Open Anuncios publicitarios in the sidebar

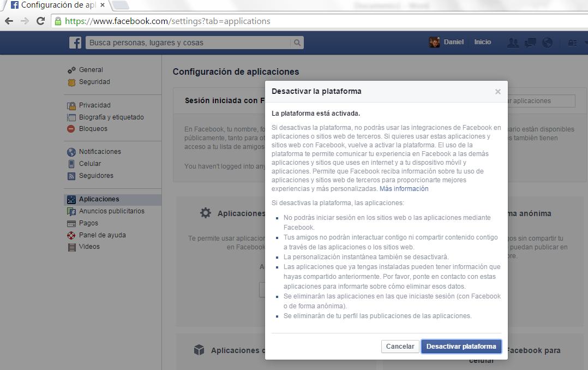(x=111, y=211)
